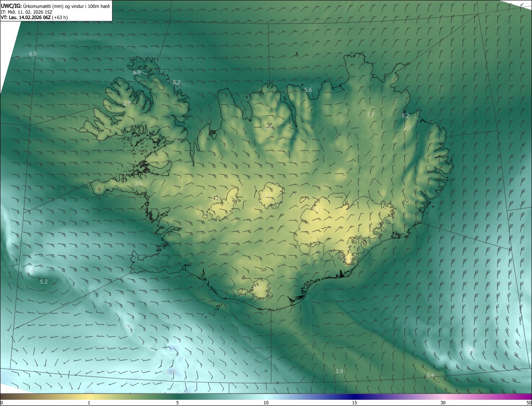Select the 6.2 value label on the map
532x406 pixels.
[177, 83]
